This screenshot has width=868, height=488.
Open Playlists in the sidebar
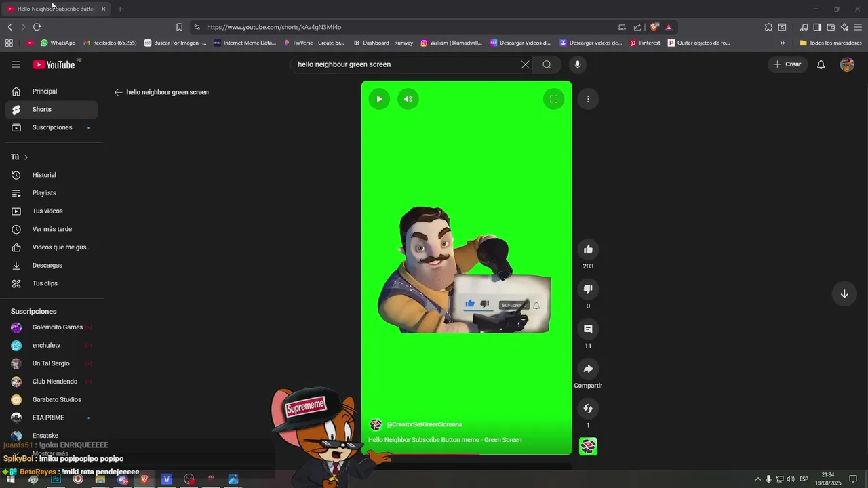tap(52, 193)
